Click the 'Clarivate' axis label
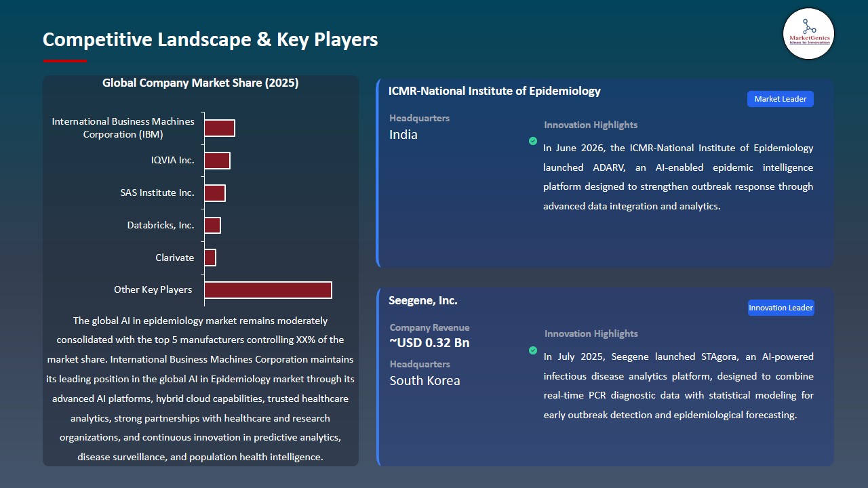The image size is (868, 488). (x=175, y=258)
